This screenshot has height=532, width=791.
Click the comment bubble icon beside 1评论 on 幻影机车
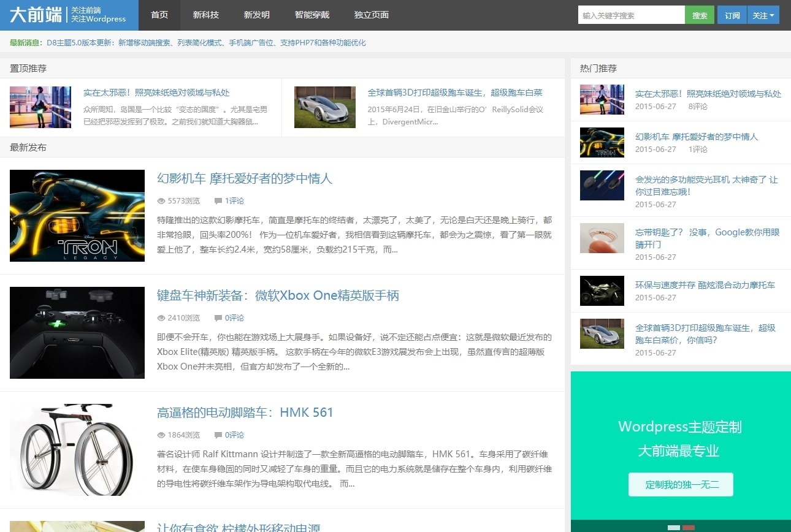[218, 200]
